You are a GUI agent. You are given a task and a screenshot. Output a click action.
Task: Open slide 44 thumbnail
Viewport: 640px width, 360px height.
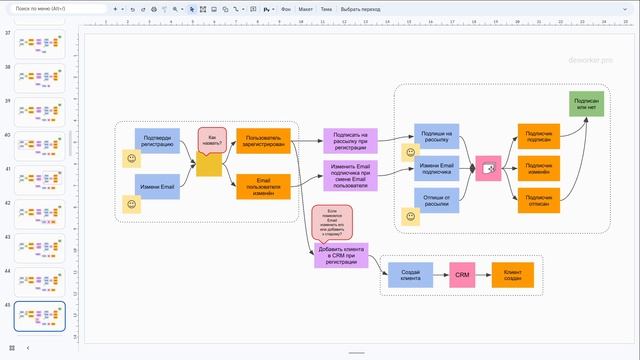[40, 282]
